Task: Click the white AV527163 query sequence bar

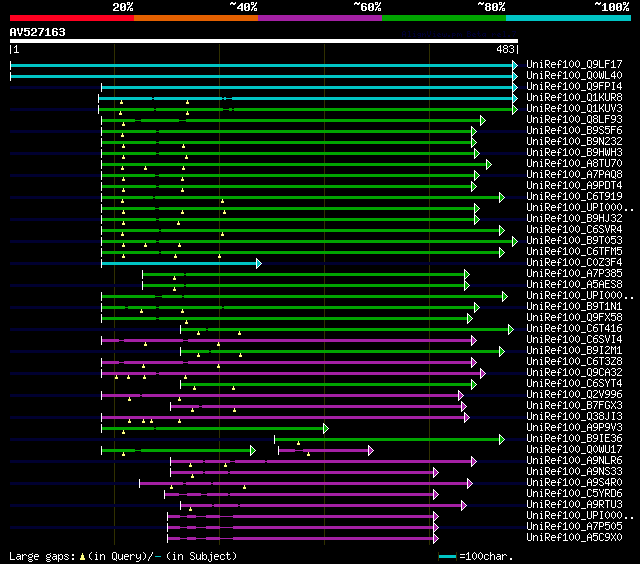Action: 264,41
